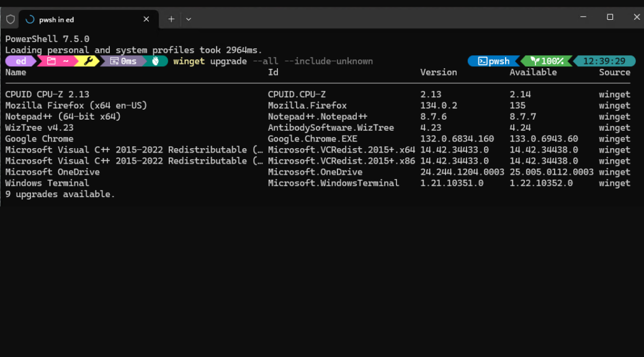Click the "winget" source in the Windows Terminal row
The width and height of the screenshot is (644, 357).
point(614,183)
